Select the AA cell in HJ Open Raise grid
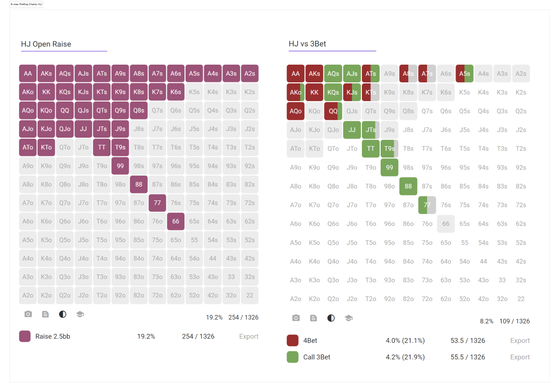 point(28,74)
